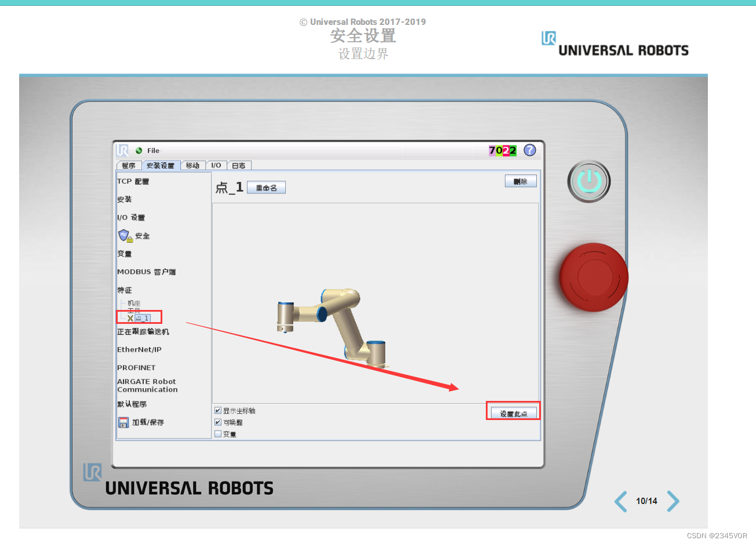Switch to the 移动 tab
This screenshot has height=544, width=756.
pyautogui.click(x=193, y=166)
